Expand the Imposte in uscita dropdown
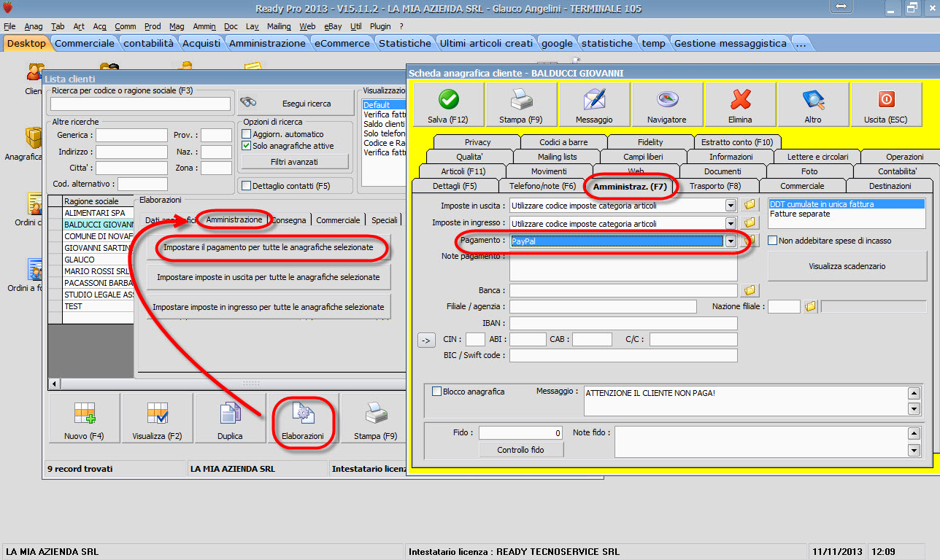 [731, 206]
